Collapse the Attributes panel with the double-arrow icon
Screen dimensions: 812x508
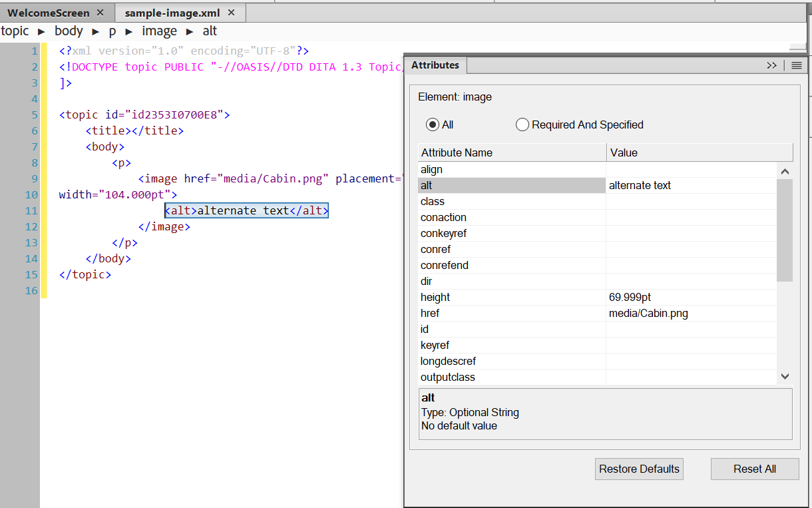771,65
